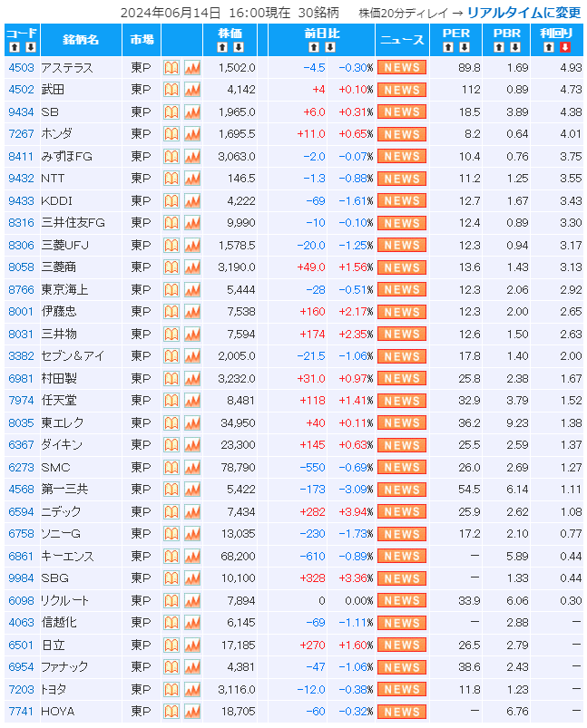Open the book icon for アステラス

click(171, 68)
